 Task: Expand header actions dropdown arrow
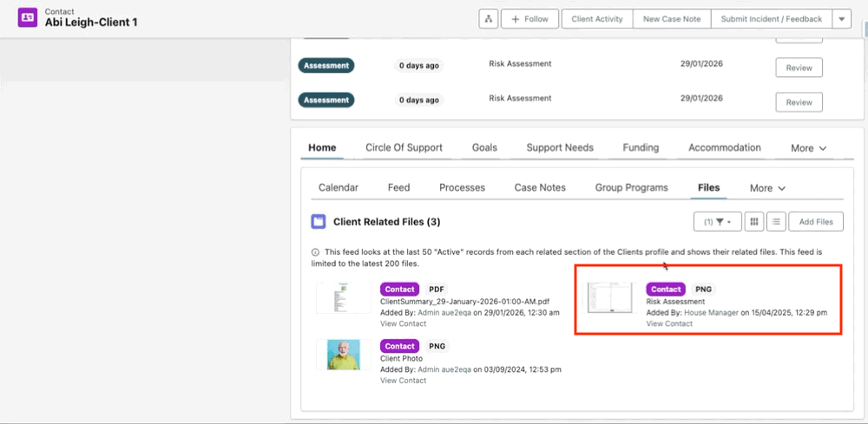tap(841, 19)
